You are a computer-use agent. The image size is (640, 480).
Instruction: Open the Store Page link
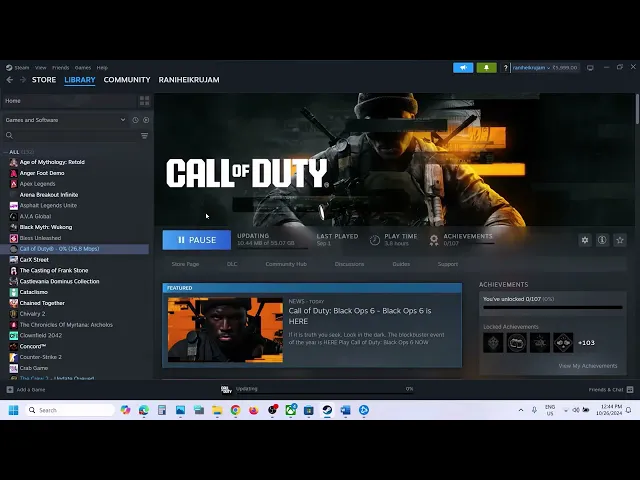[x=185, y=264]
